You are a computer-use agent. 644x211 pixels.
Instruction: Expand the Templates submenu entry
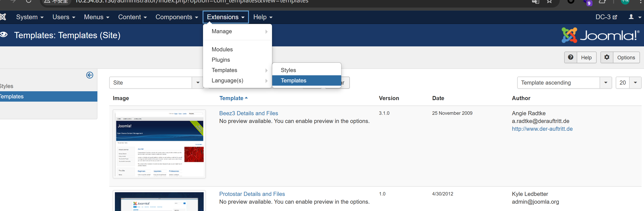237,70
